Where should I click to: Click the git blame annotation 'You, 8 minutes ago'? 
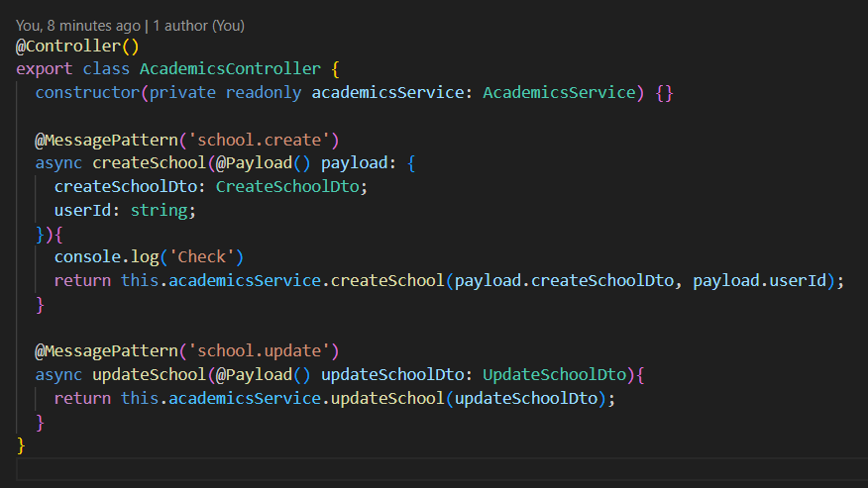click(x=78, y=26)
